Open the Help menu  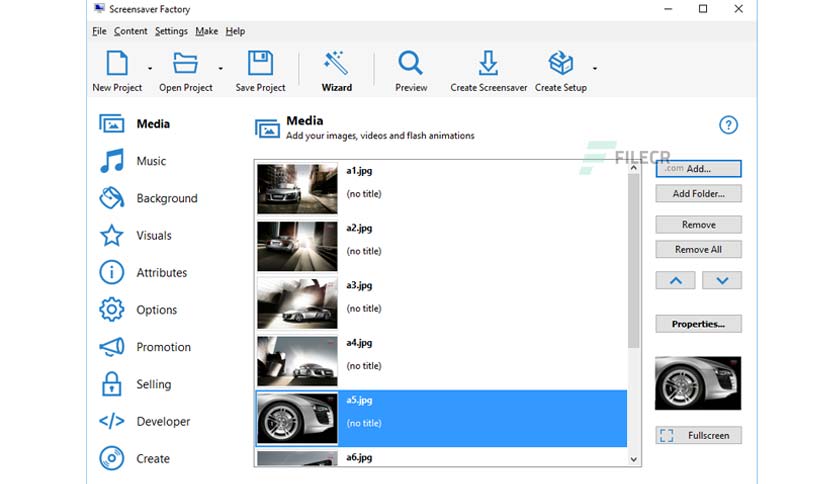[x=235, y=31]
